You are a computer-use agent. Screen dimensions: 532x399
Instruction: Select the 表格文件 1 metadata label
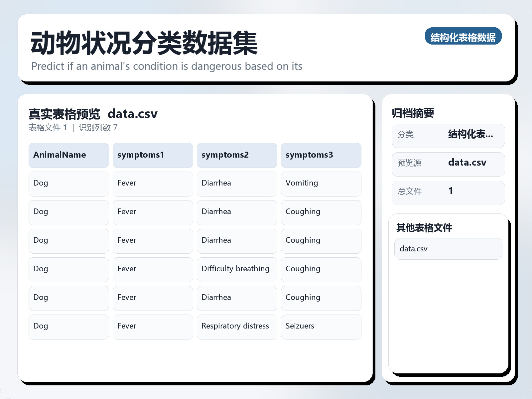(49, 128)
